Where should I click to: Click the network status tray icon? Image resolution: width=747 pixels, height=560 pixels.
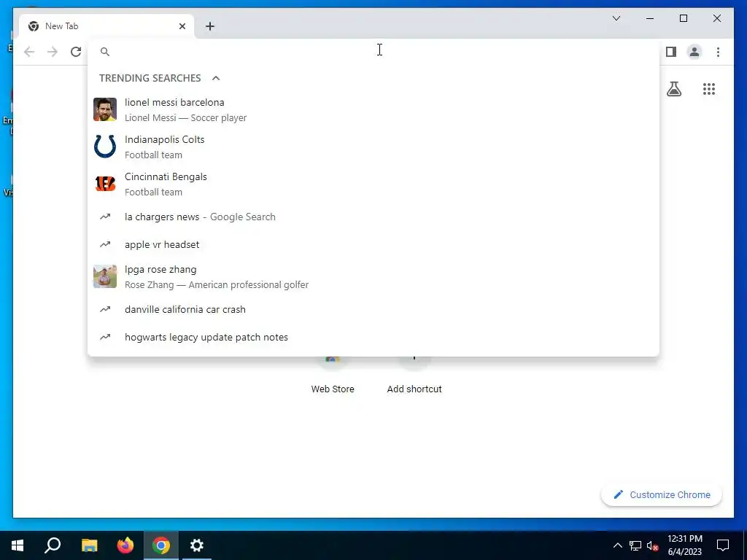[x=635, y=545]
